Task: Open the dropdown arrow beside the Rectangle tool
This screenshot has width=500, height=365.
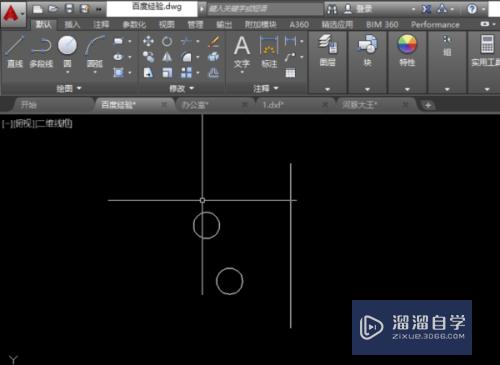Action: tap(130, 41)
